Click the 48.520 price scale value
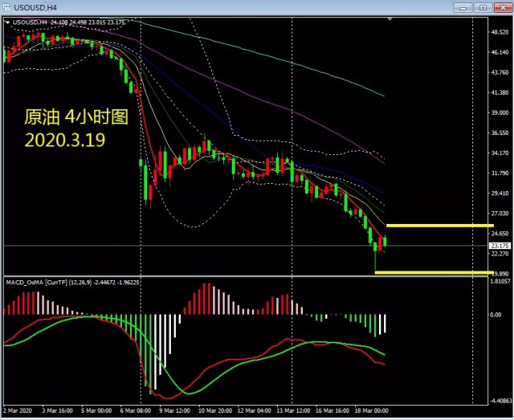Image resolution: width=514 pixels, height=420 pixels. coord(500,32)
